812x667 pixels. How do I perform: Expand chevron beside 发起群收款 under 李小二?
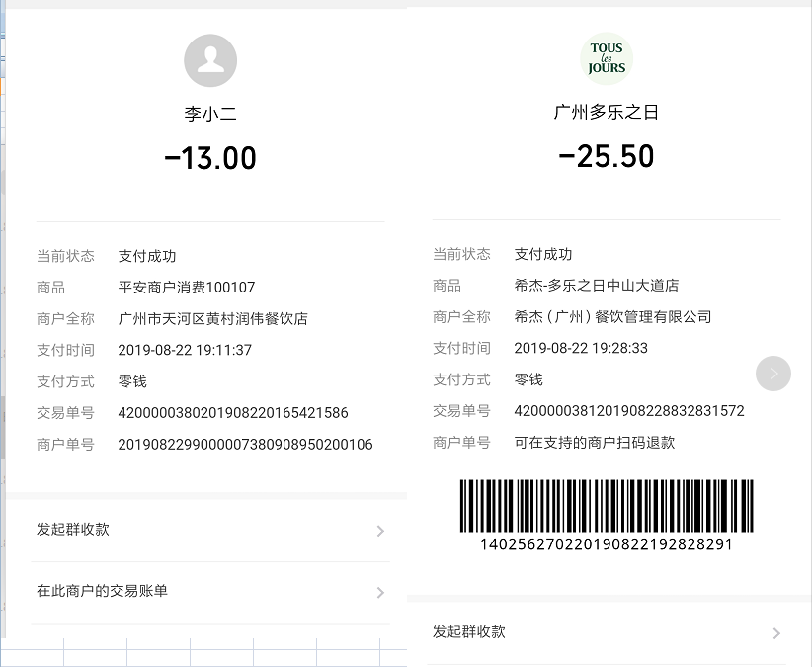tap(380, 531)
